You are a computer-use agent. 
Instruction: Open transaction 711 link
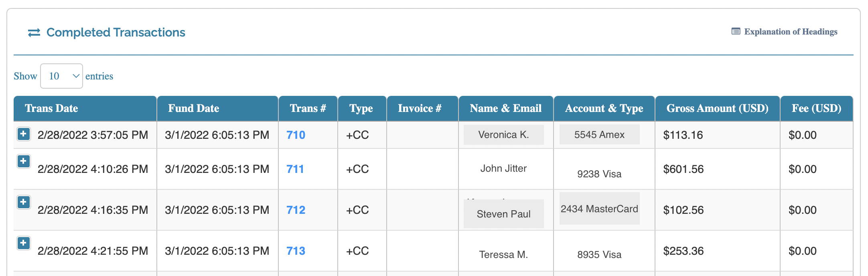click(295, 169)
